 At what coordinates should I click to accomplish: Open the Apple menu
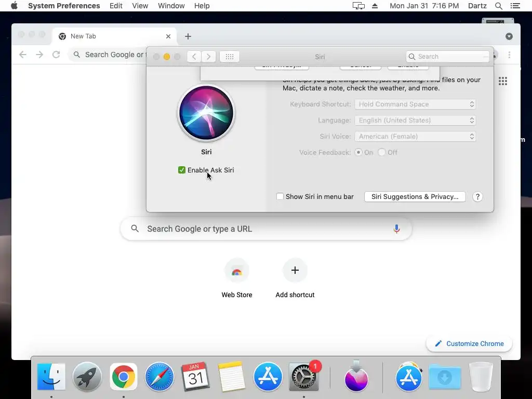tap(14, 6)
